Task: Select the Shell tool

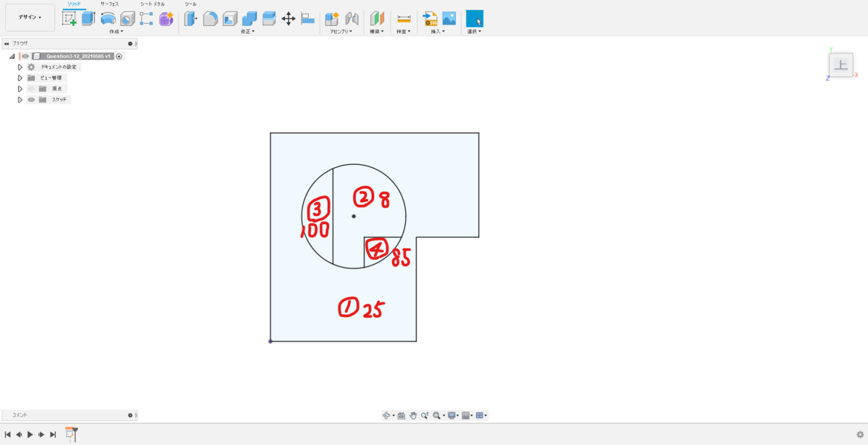Action: (230, 19)
